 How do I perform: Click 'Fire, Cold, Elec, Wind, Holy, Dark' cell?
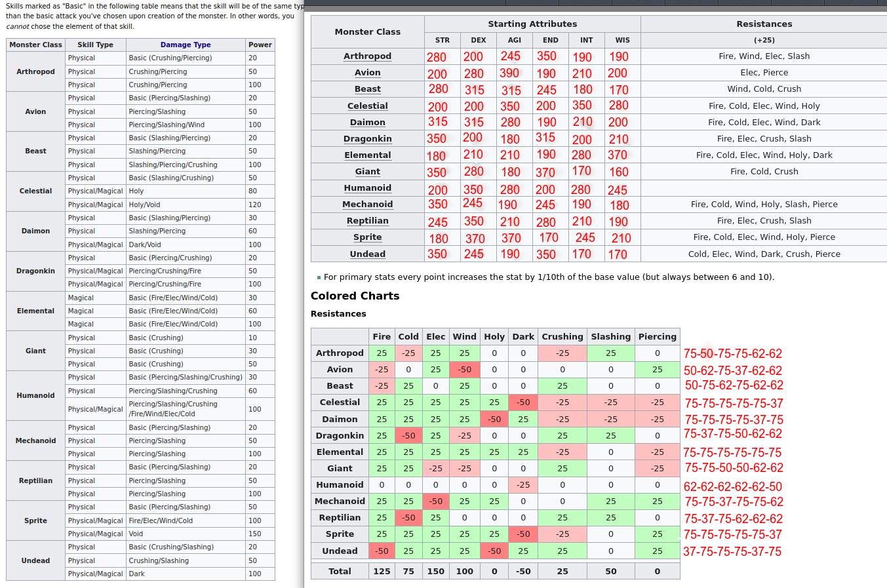coord(764,155)
